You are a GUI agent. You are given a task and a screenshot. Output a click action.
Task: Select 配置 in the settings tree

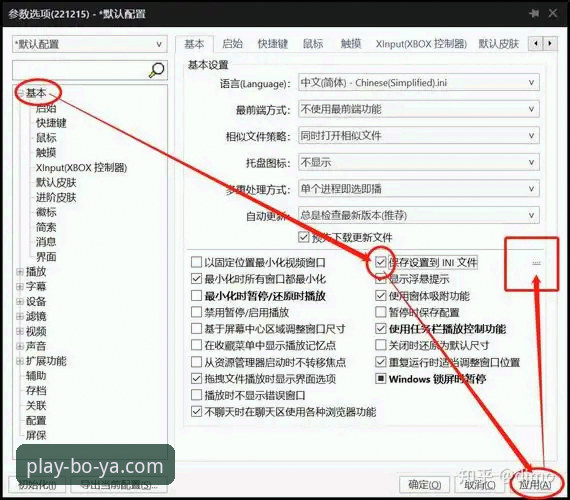coord(36,421)
